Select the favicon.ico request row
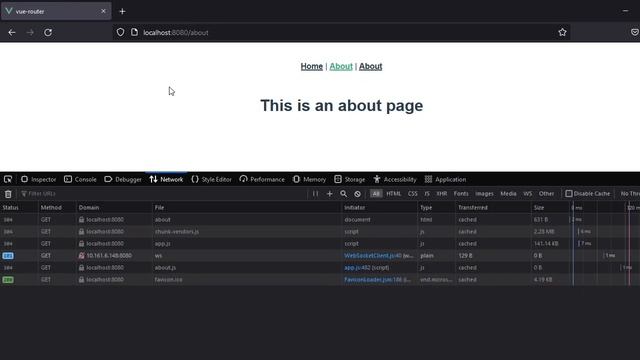The image size is (640, 360). (320, 280)
